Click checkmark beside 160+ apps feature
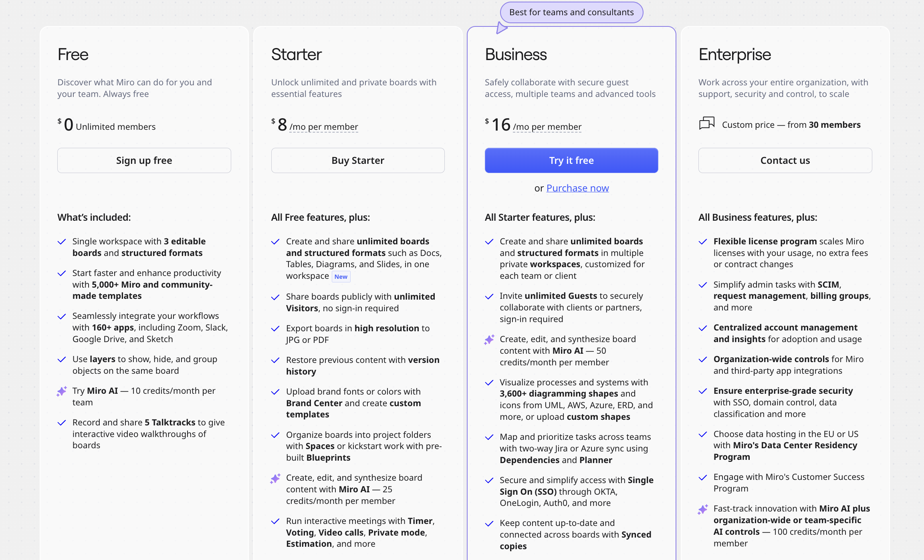The height and width of the screenshot is (560, 924). pos(62,316)
